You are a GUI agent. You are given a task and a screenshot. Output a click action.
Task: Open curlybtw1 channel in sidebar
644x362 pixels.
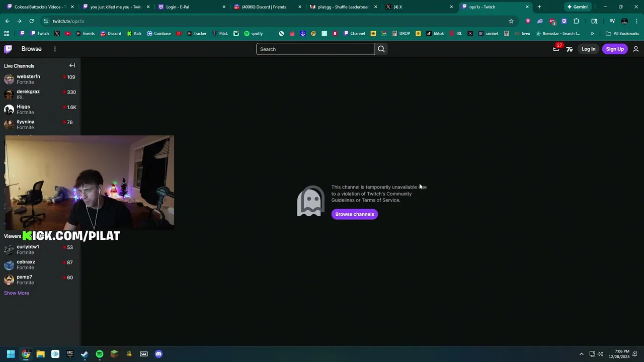coord(40,249)
